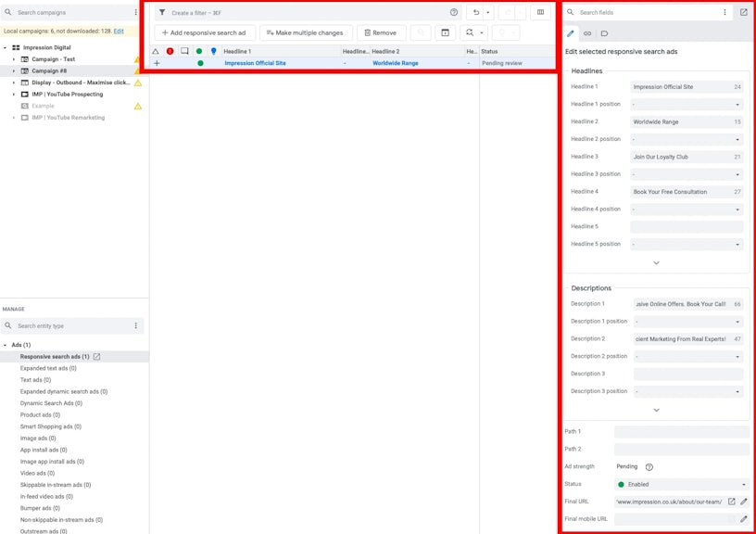Open the filter help question mark icon
The width and height of the screenshot is (756, 534).
point(454,13)
